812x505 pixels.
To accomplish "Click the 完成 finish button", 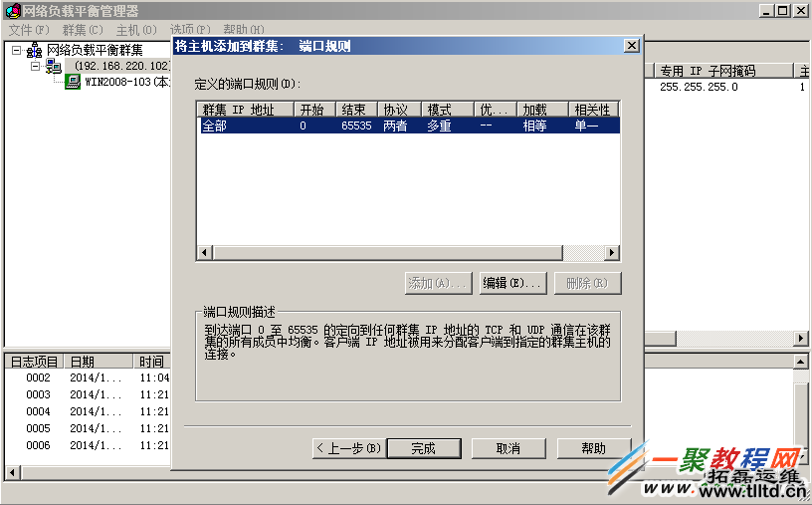I will point(424,448).
